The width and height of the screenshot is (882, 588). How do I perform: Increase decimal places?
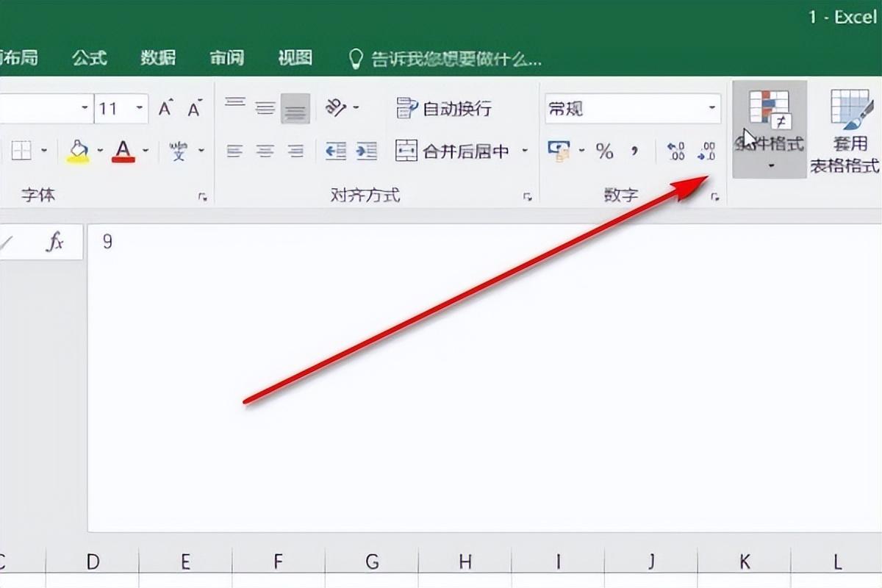click(x=675, y=151)
